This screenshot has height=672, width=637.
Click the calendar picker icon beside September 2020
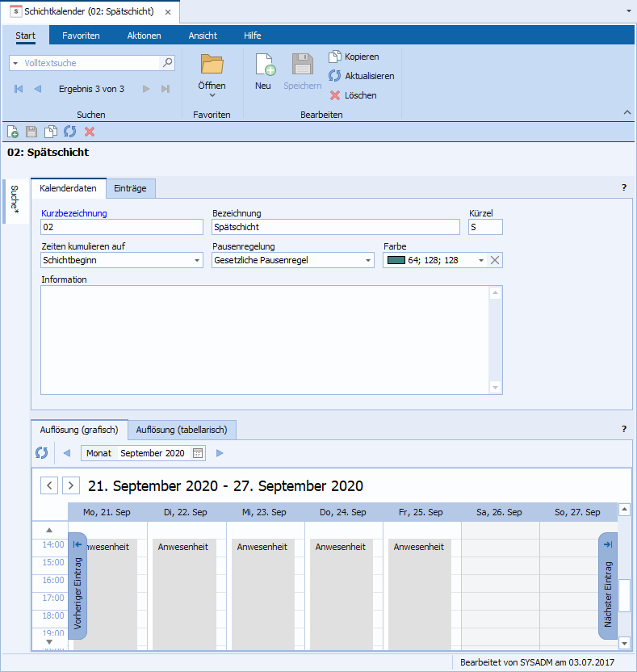tap(198, 453)
